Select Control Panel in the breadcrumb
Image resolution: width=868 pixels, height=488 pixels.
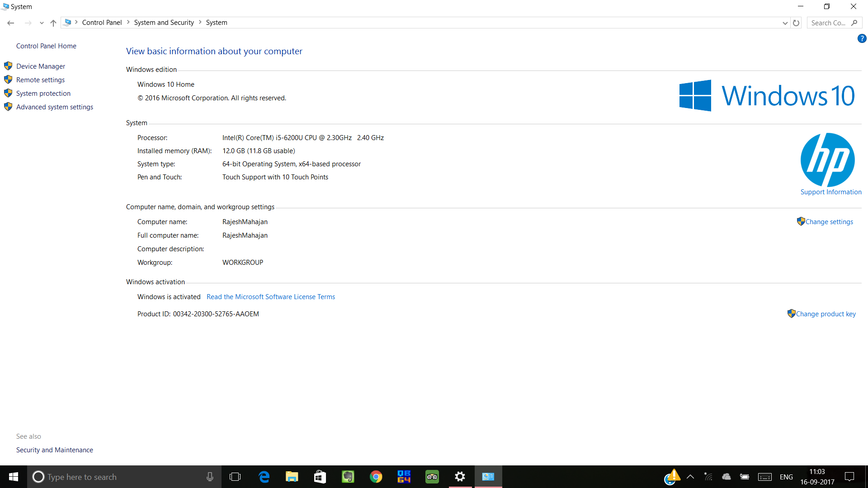tap(102, 23)
